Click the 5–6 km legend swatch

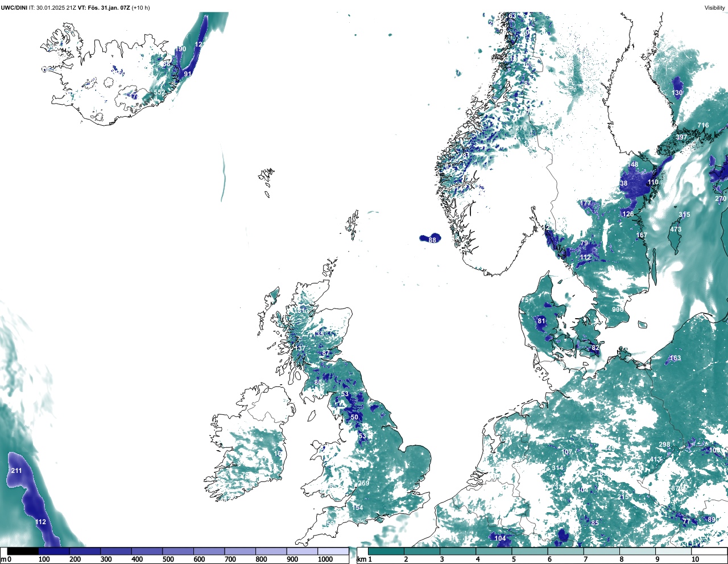530,551
